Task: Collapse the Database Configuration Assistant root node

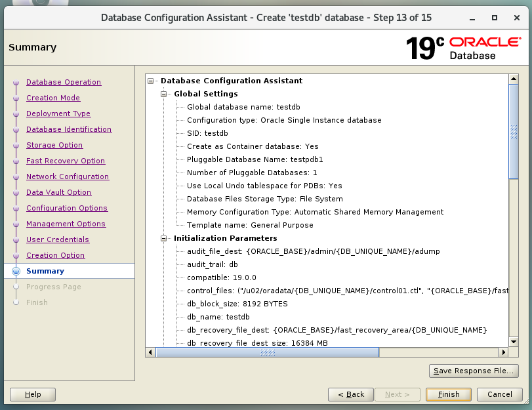Action: (x=151, y=81)
